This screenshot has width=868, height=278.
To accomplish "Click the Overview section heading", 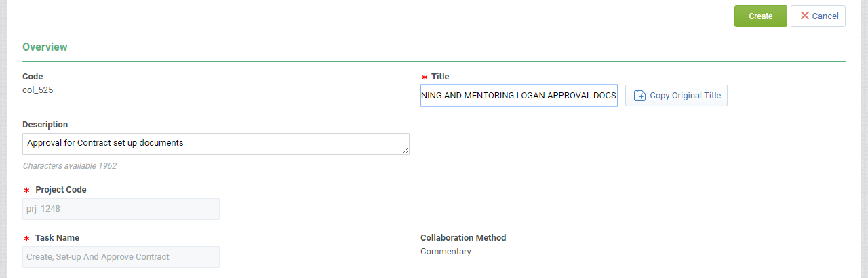I will pos(45,47).
